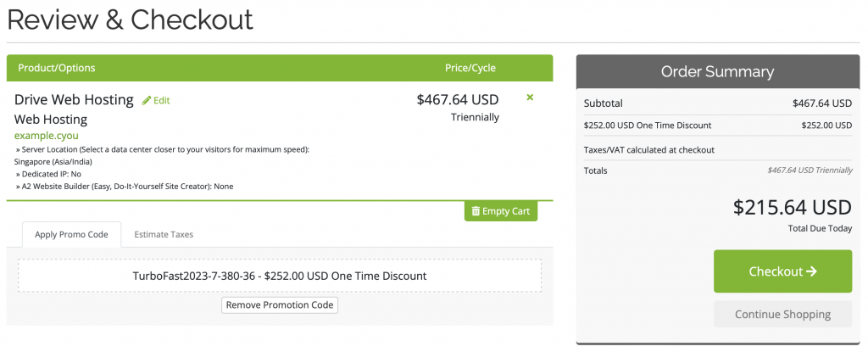This screenshot has width=868, height=352.
Task: Click the Drive Web Hosting product title
Action: click(75, 99)
